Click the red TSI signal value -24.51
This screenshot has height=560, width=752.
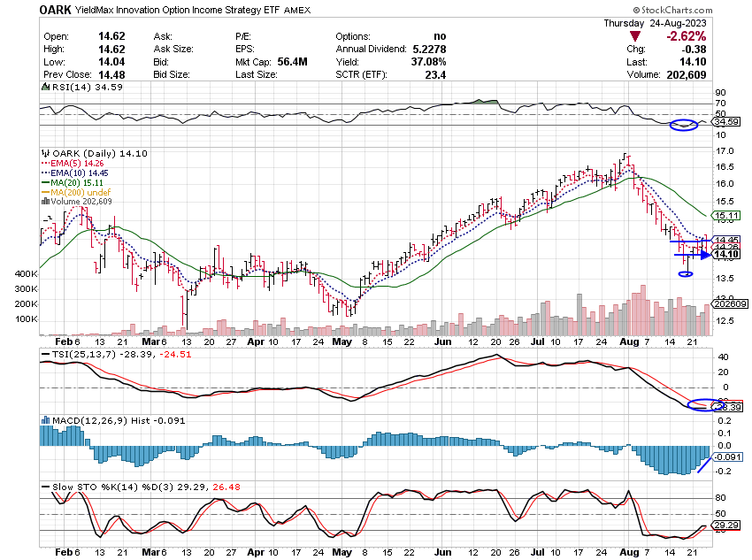(x=175, y=355)
